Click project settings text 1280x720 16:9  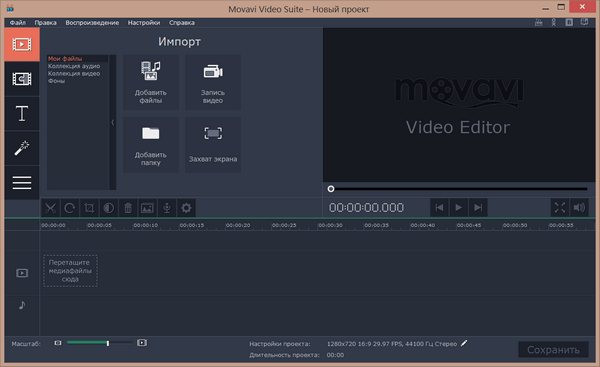click(392, 344)
